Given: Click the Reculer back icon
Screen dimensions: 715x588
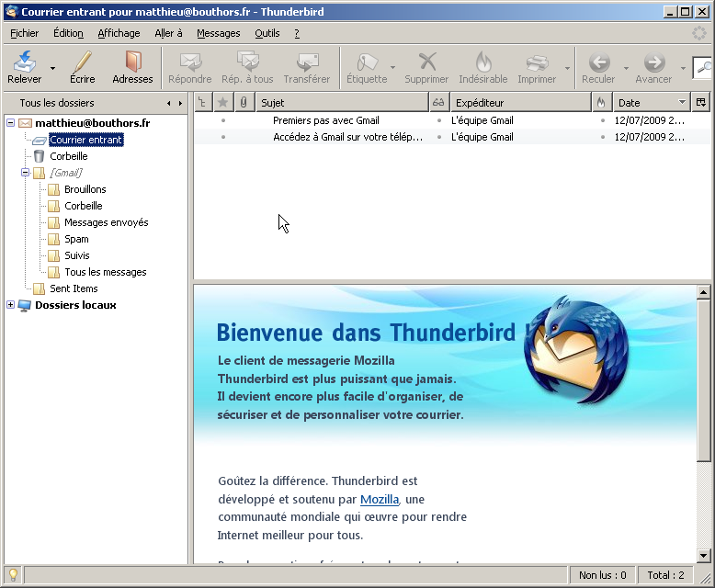Looking at the screenshot, I should pos(598,62).
